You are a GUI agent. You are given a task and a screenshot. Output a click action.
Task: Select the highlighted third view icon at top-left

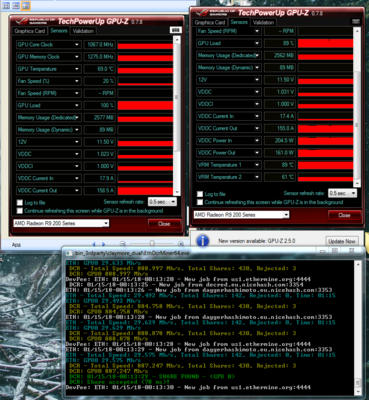[x=26, y=5]
